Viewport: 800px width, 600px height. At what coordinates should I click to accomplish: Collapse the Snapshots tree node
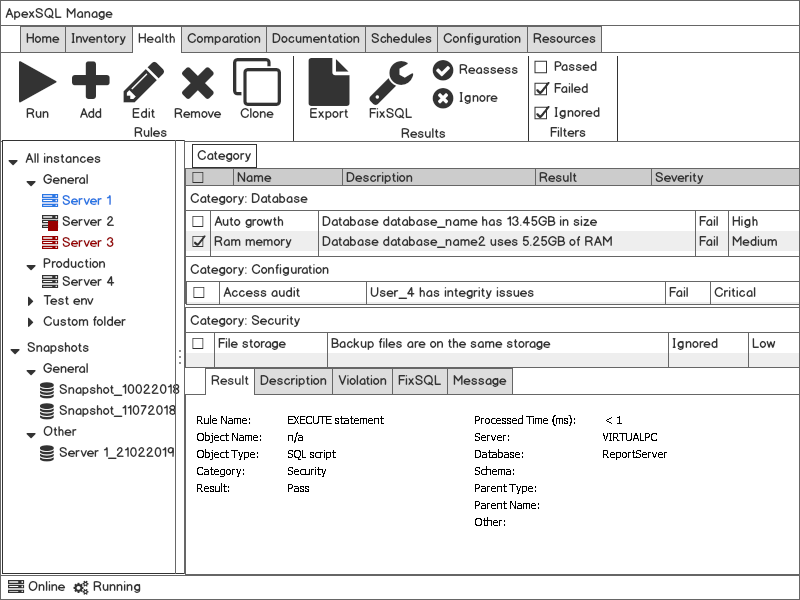[x=15, y=351]
